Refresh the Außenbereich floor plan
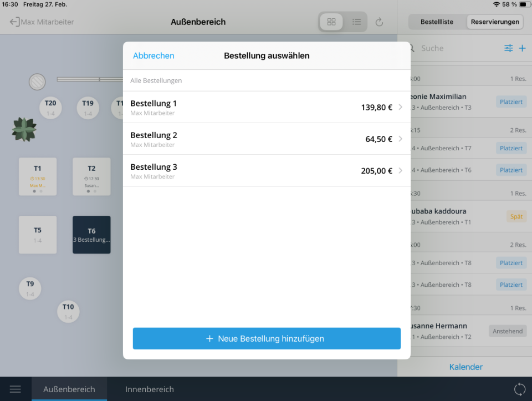 [x=379, y=22]
